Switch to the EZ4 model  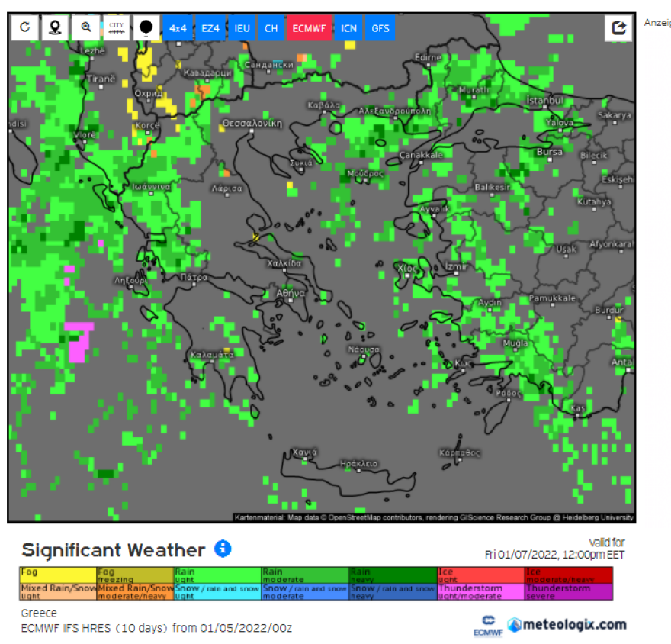210,28
